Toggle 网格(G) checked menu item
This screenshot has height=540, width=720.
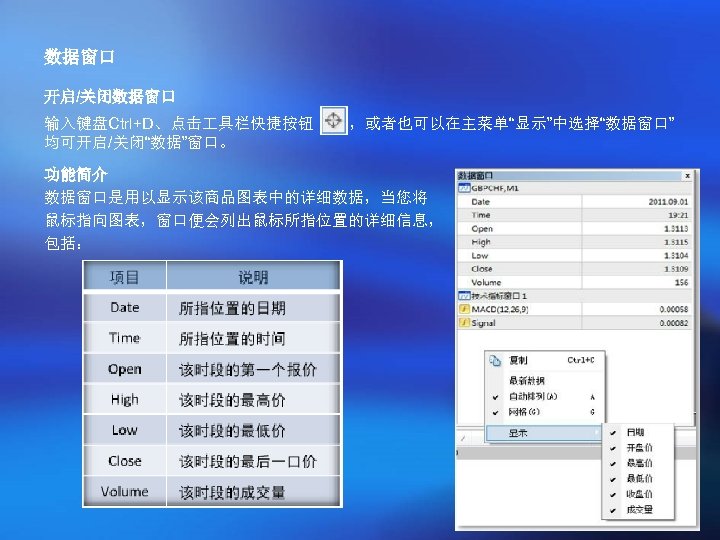(545, 412)
